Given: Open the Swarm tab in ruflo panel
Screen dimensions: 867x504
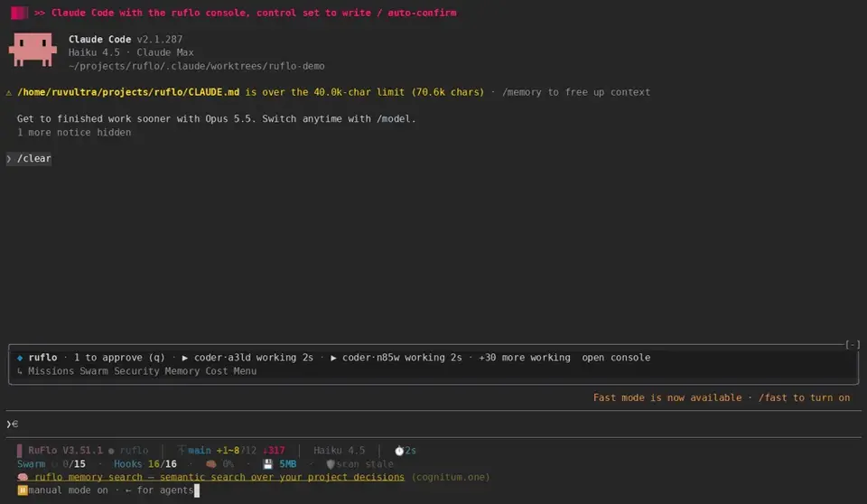Looking at the screenshot, I should (94, 371).
